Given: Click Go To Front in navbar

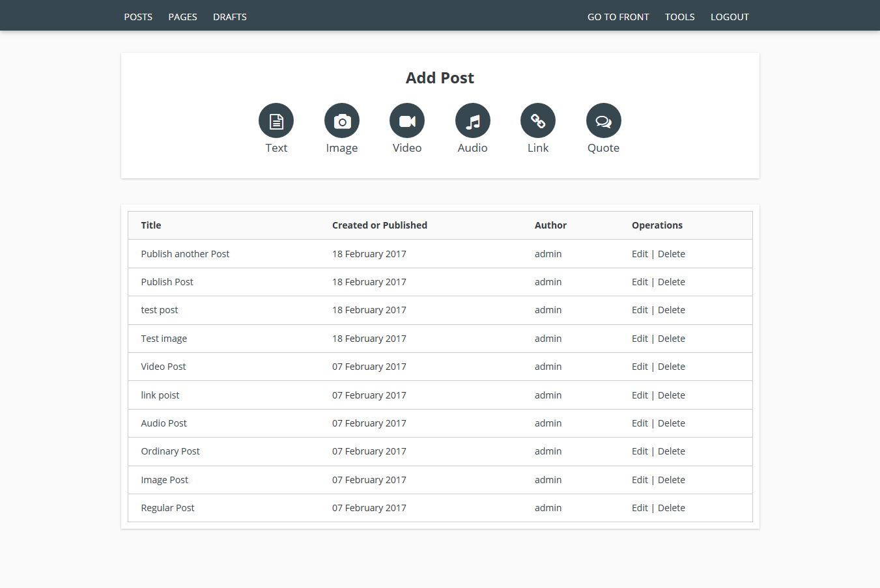Looking at the screenshot, I should (618, 17).
